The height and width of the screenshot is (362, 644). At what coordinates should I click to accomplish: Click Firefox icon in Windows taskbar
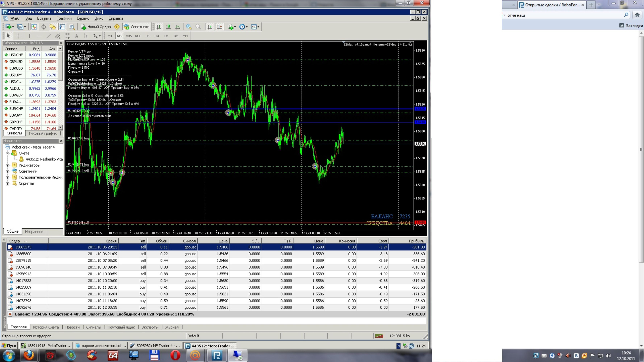point(29,355)
